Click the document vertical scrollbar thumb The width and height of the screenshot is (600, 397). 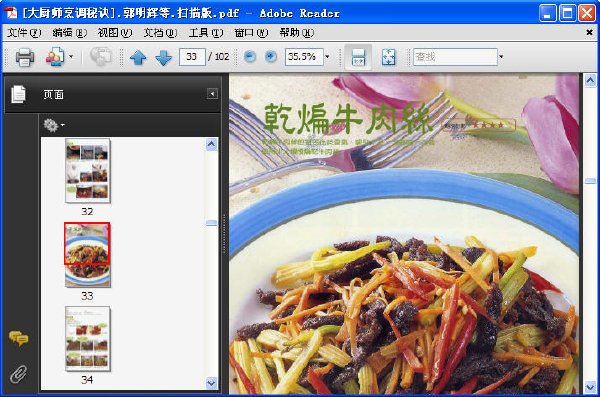pyautogui.click(x=590, y=181)
